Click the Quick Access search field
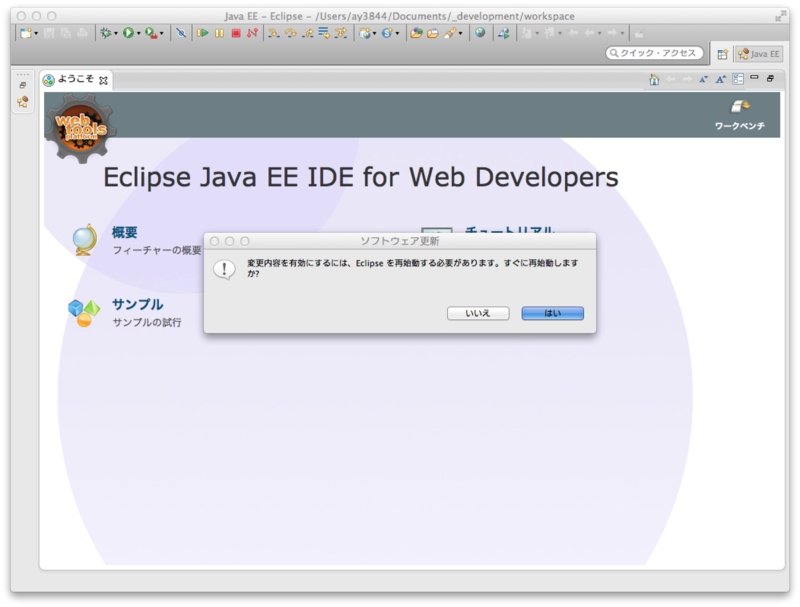Screen dimensions: 800x607 click(654, 53)
